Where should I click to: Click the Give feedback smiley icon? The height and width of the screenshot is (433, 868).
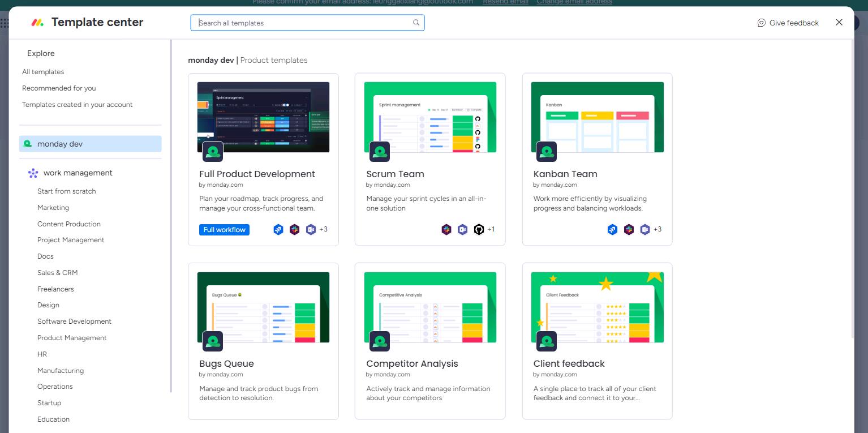tap(762, 23)
